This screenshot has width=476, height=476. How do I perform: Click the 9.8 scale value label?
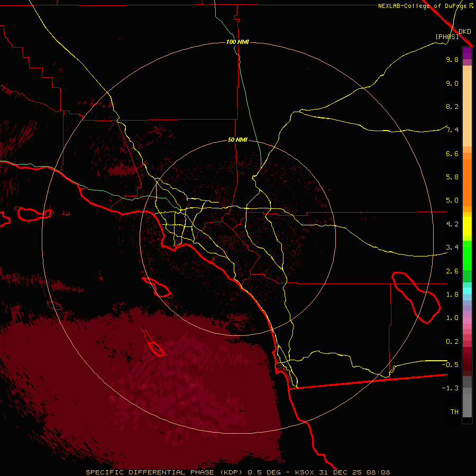pos(452,60)
